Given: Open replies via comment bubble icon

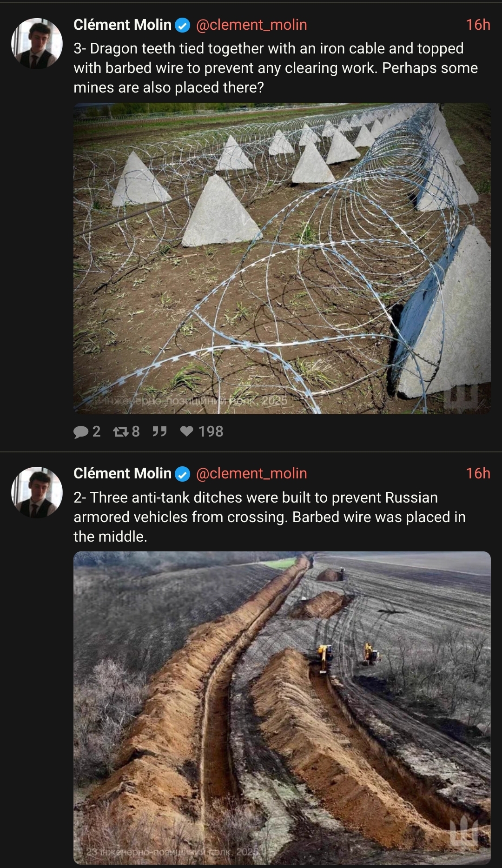Looking at the screenshot, I should (81, 432).
